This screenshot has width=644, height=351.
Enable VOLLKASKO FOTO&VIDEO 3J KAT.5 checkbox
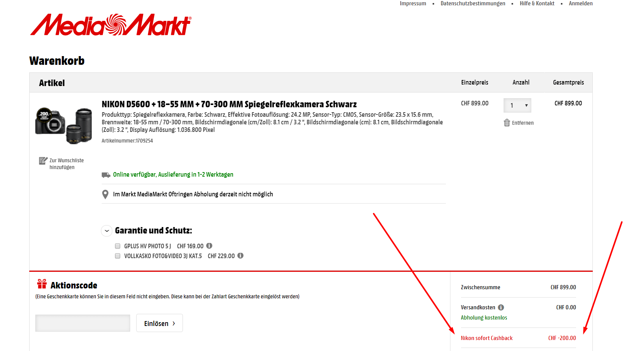118,256
